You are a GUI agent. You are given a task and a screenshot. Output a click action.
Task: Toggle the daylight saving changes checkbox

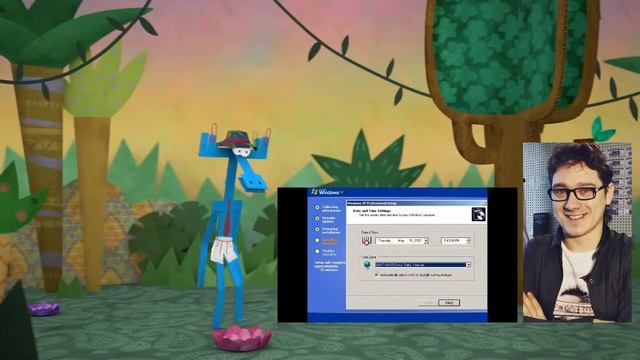(376, 276)
